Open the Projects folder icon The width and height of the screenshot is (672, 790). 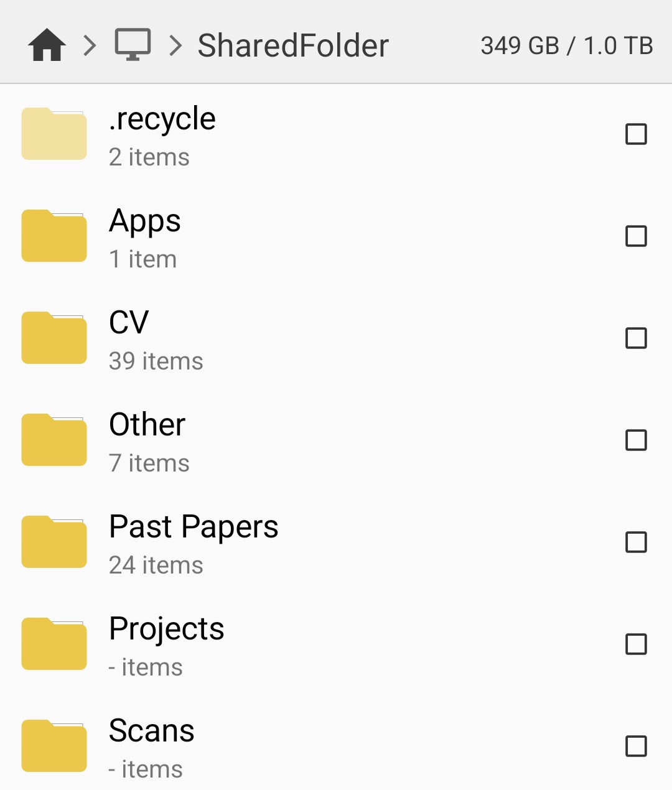[x=54, y=644]
